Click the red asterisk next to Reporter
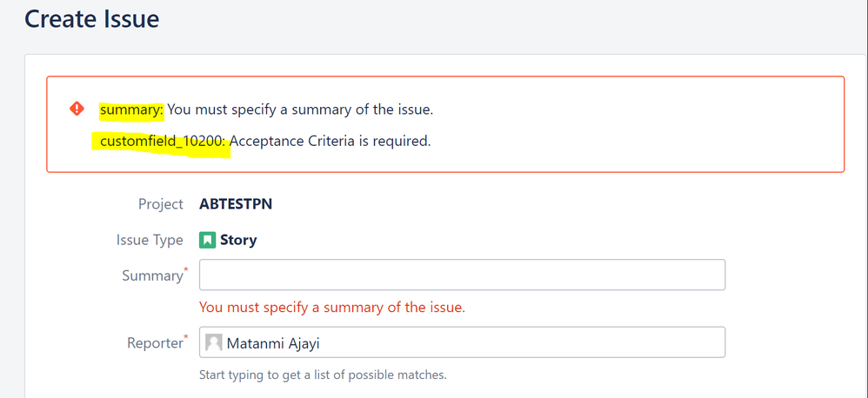Screen dimensions: 868x398 (x=185, y=336)
